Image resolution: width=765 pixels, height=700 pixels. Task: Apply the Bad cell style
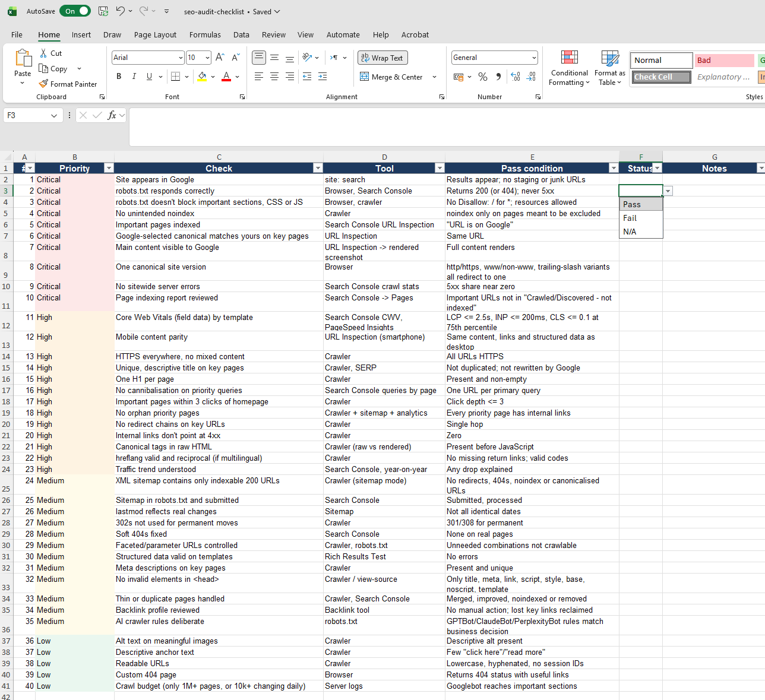724,60
